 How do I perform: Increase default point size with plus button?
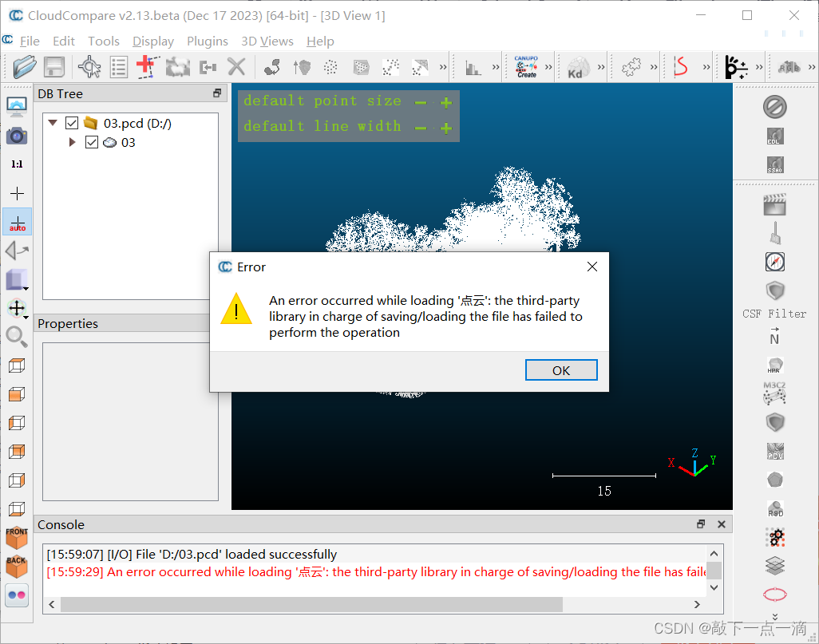[x=446, y=101]
